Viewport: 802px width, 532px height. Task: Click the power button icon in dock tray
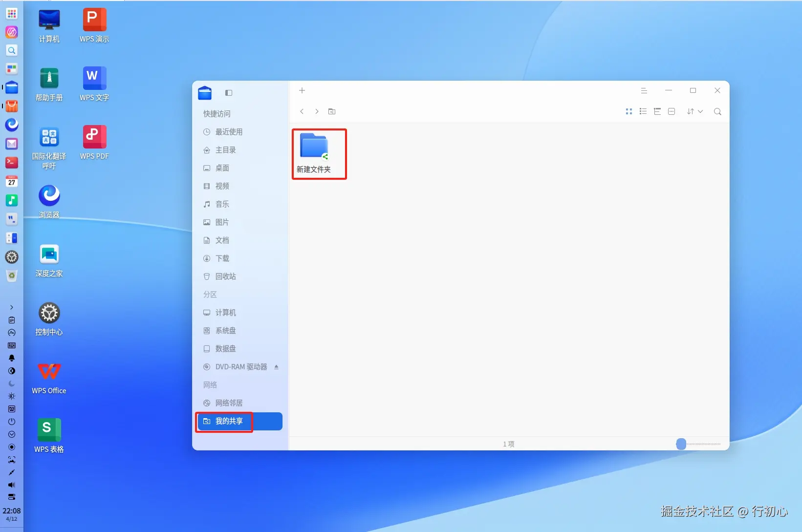[12, 422]
